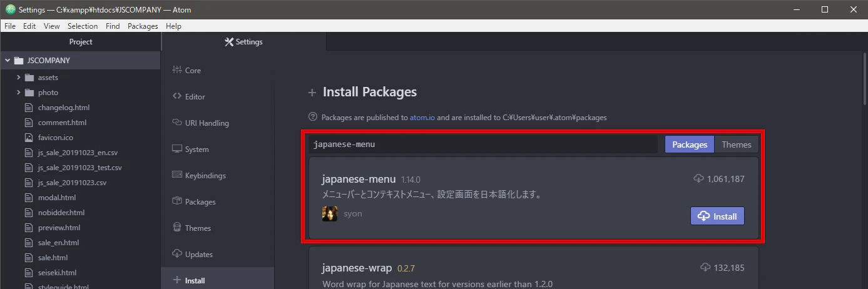Open the syon author link
The height and width of the screenshot is (289, 868).
(353, 213)
